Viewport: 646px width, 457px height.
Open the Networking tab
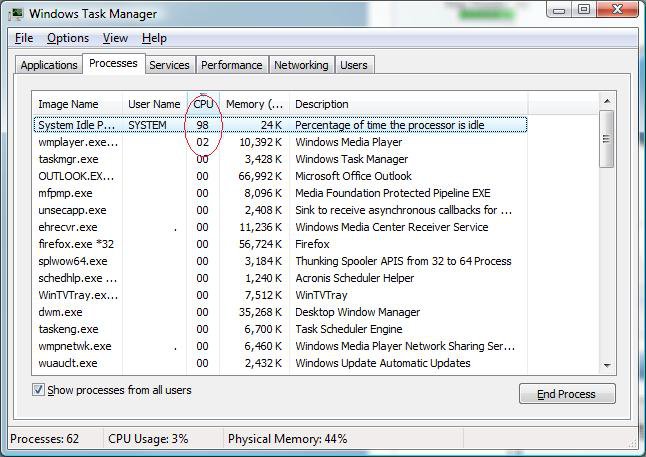pyautogui.click(x=301, y=65)
